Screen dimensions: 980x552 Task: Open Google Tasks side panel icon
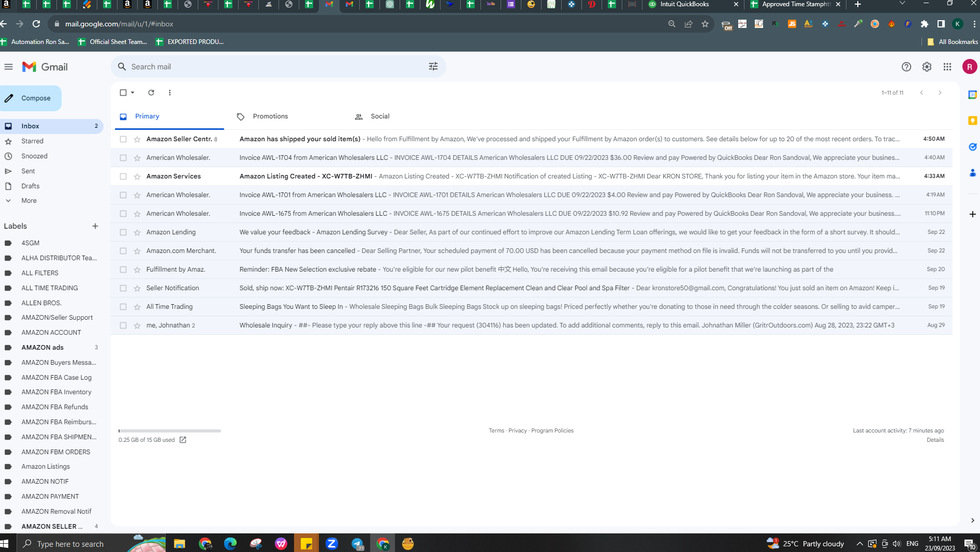click(972, 147)
